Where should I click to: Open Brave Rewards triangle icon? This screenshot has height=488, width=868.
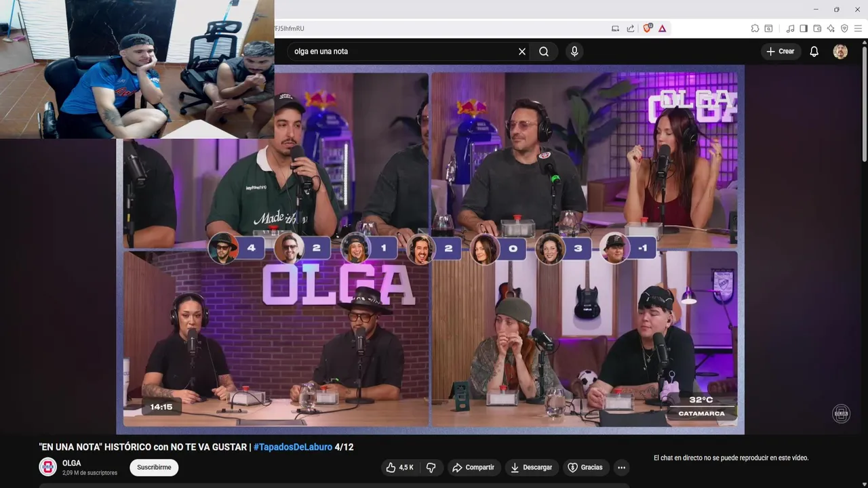pyautogui.click(x=663, y=28)
